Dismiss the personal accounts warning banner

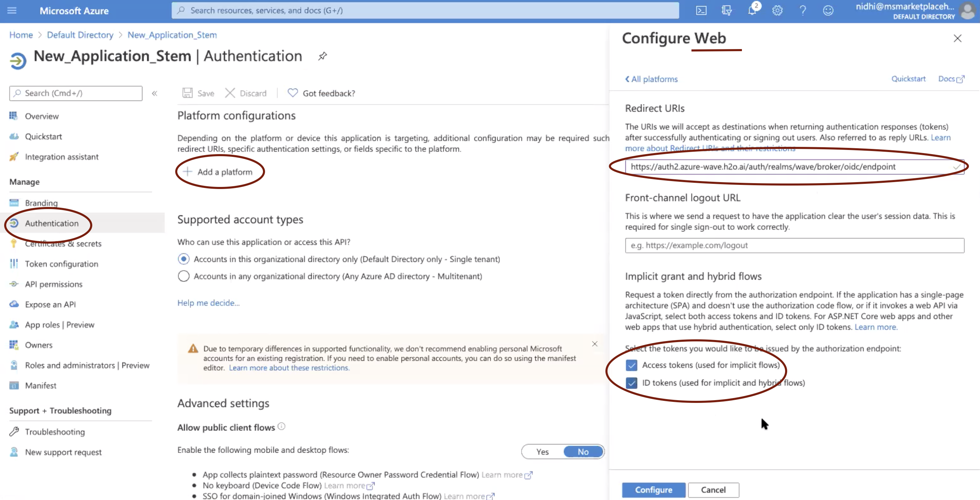click(595, 344)
